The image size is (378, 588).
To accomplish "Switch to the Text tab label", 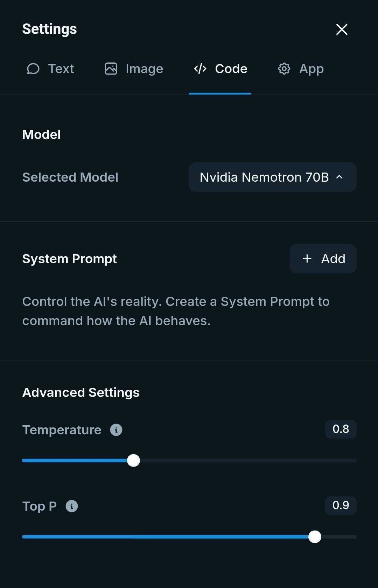I will pyautogui.click(x=61, y=69).
